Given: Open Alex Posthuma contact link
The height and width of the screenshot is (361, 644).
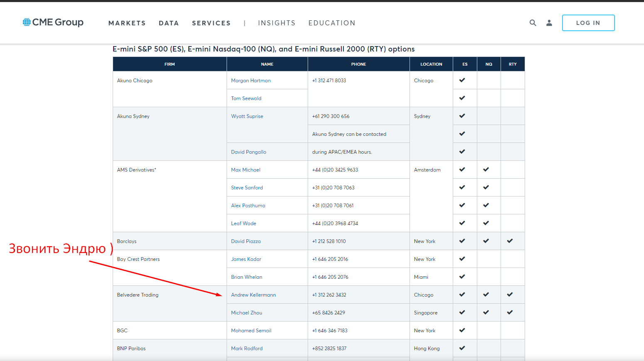Looking at the screenshot, I should point(248,206).
